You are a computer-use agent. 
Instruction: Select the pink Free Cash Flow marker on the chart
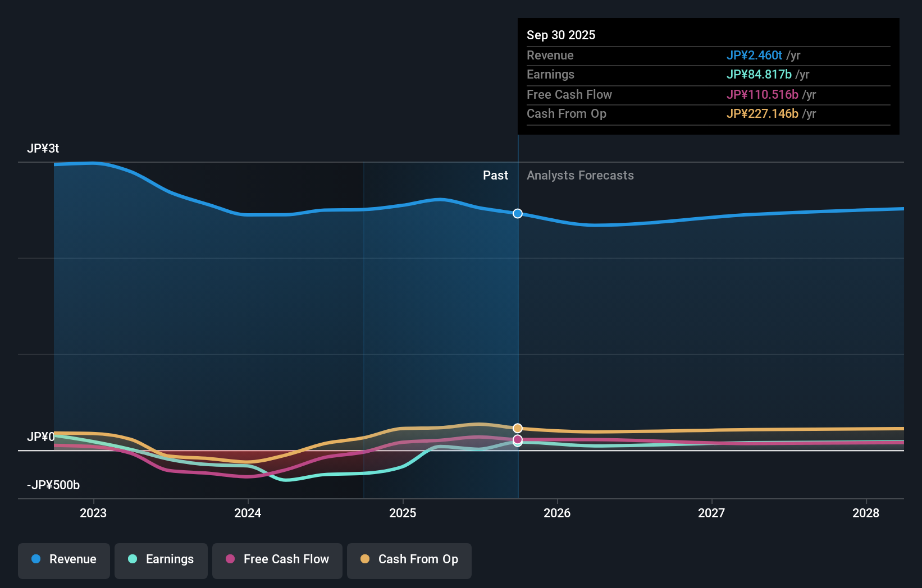[x=517, y=439]
